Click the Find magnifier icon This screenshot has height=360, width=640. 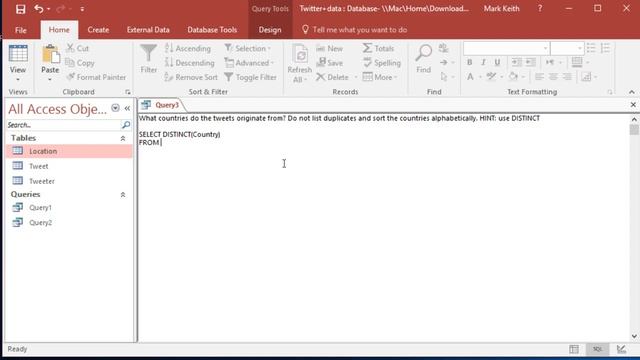(424, 53)
